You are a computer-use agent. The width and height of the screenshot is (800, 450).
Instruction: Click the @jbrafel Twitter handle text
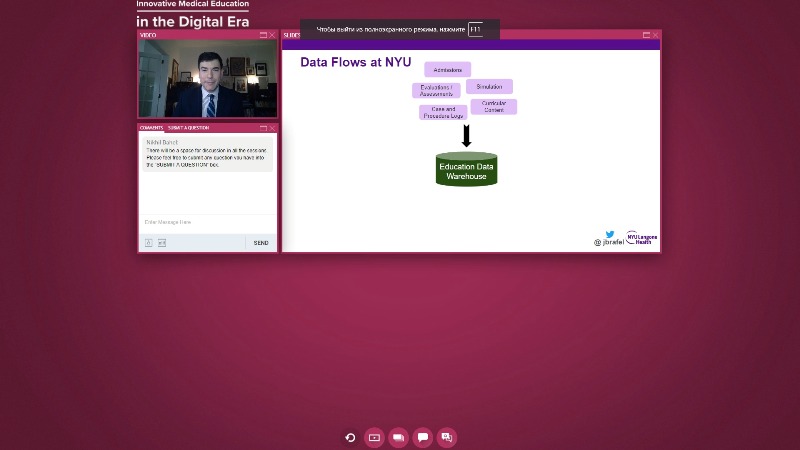(x=609, y=242)
